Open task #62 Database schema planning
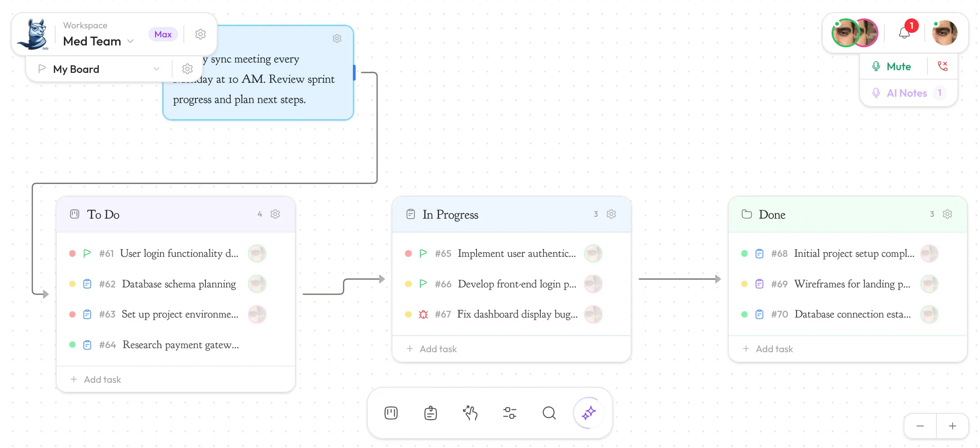 [x=178, y=284]
